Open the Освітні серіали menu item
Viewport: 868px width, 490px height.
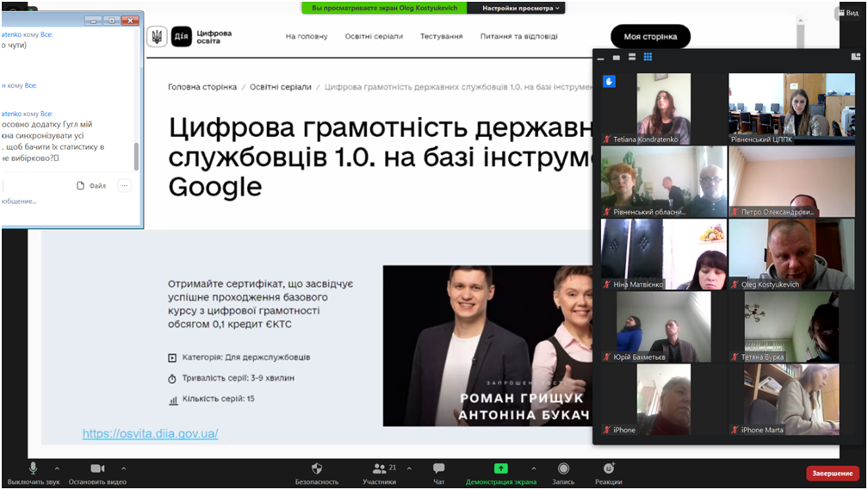[x=375, y=36]
